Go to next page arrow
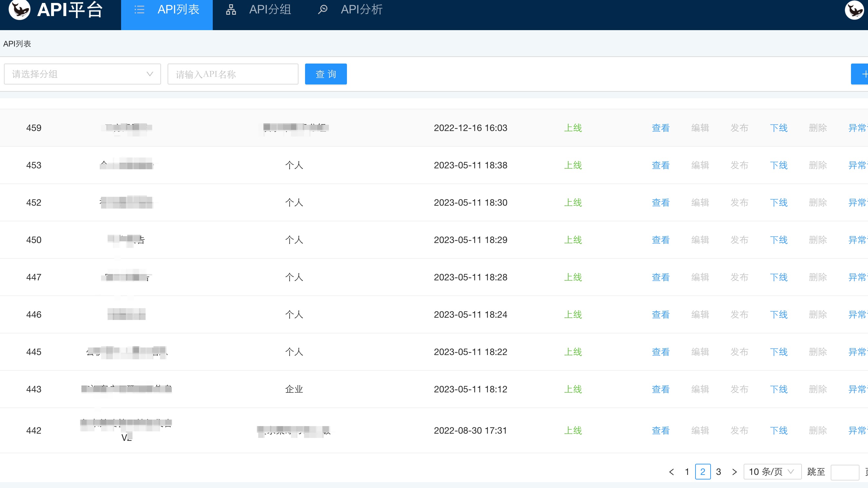This screenshot has height=488, width=868. tap(734, 472)
